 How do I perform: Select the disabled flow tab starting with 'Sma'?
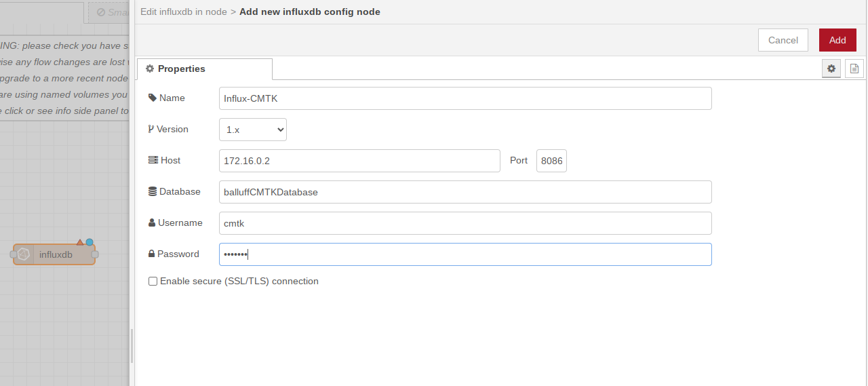pyautogui.click(x=112, y=12)
